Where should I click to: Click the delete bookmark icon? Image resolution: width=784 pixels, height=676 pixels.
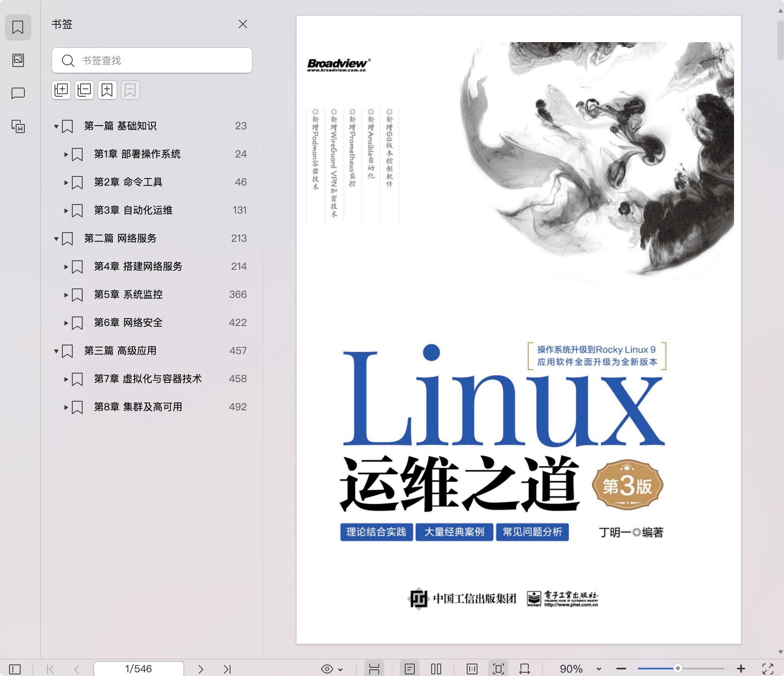click(131, 90)
